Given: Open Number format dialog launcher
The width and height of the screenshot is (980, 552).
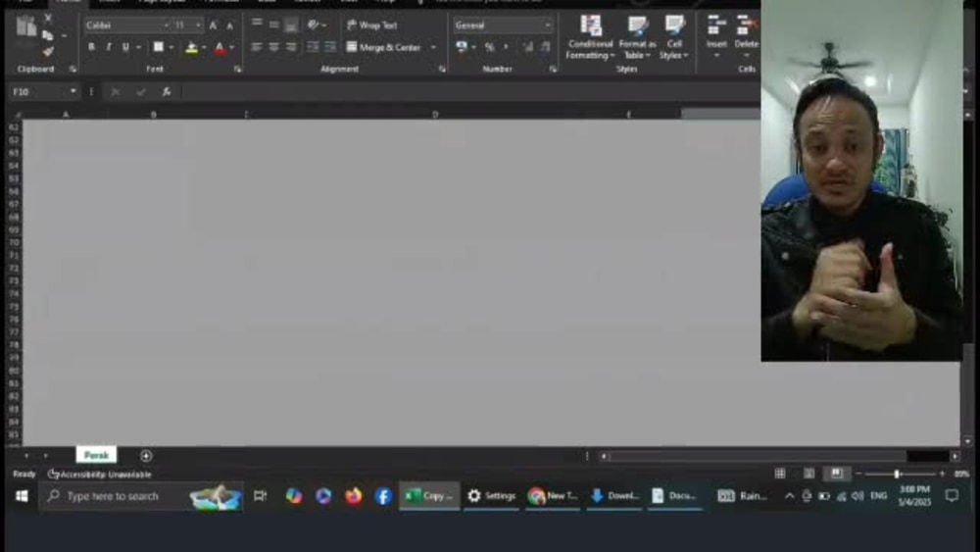Looking at the screenshot, I should pyautogui.click(x=553, y=70).
